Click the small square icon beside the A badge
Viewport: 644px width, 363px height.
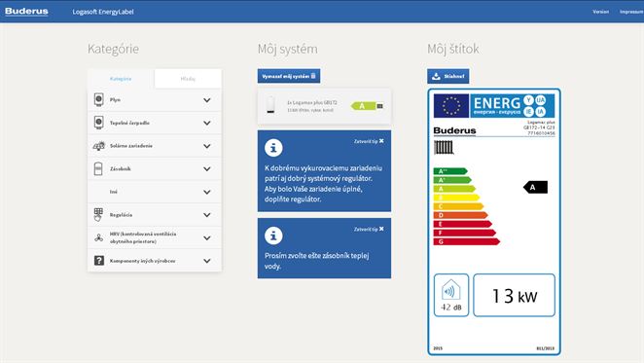pos(380,106)
